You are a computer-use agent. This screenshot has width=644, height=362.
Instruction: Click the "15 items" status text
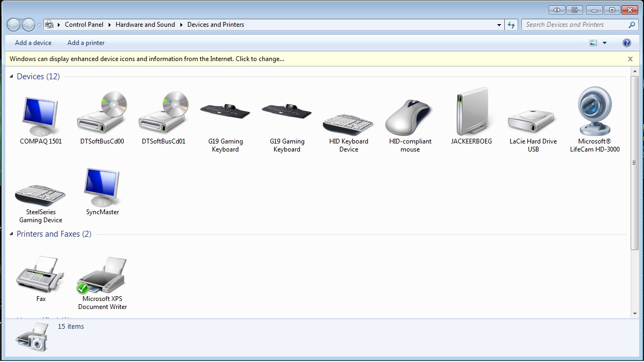(71, 326)
